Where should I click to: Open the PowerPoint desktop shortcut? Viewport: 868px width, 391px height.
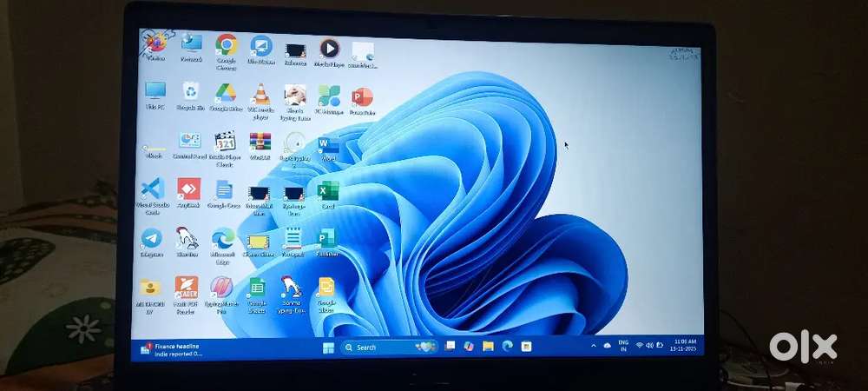tap(363, 101)
